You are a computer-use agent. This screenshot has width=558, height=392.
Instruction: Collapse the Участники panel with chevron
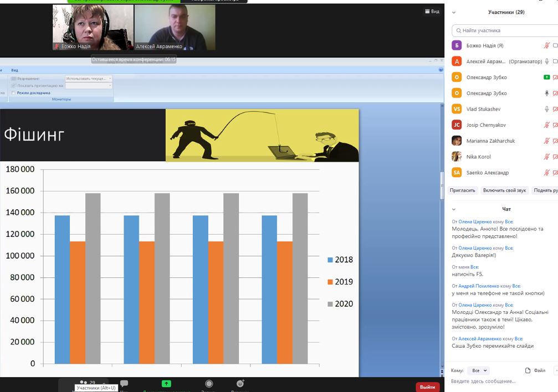tap(454, 12)
